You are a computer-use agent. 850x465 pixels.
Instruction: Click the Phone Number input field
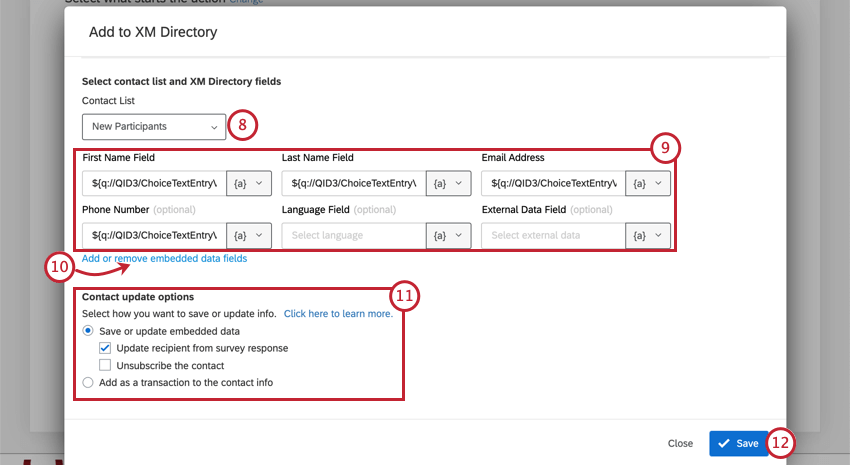pos(154,235)
